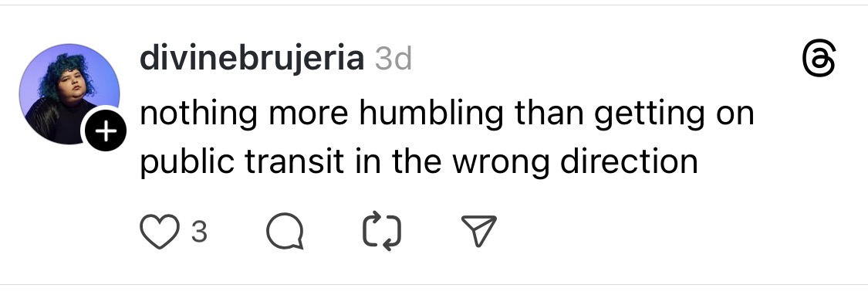Toggle the repost state for this thread
The height and width of the screenshot is (295, 868).
coord(382,231)
